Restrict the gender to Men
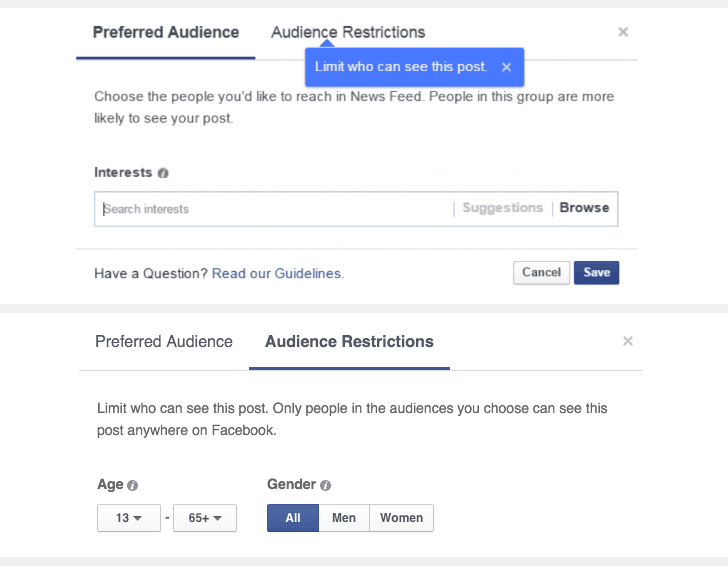The width and height of the screenshot is (728, 571). pyautogui.click(x=344, y=518)
